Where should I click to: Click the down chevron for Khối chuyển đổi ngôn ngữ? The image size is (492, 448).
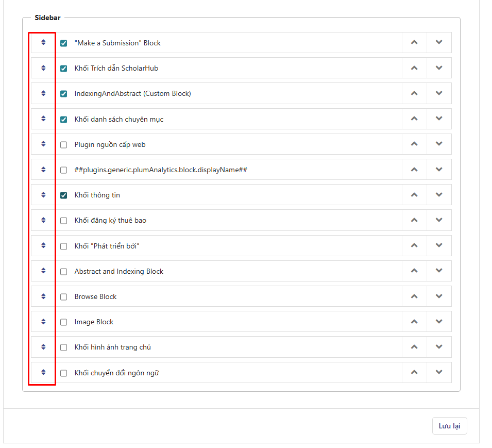tap(439, 372)
